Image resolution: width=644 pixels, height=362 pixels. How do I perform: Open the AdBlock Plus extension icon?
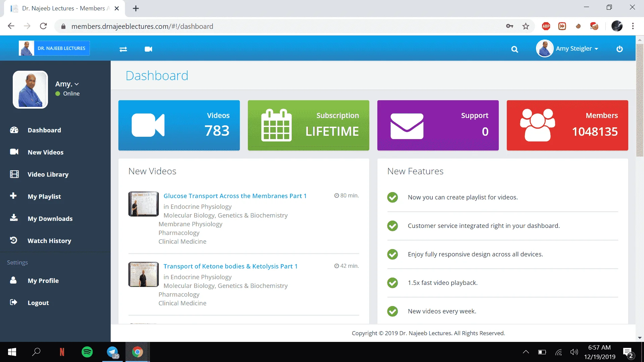[546, 26]
